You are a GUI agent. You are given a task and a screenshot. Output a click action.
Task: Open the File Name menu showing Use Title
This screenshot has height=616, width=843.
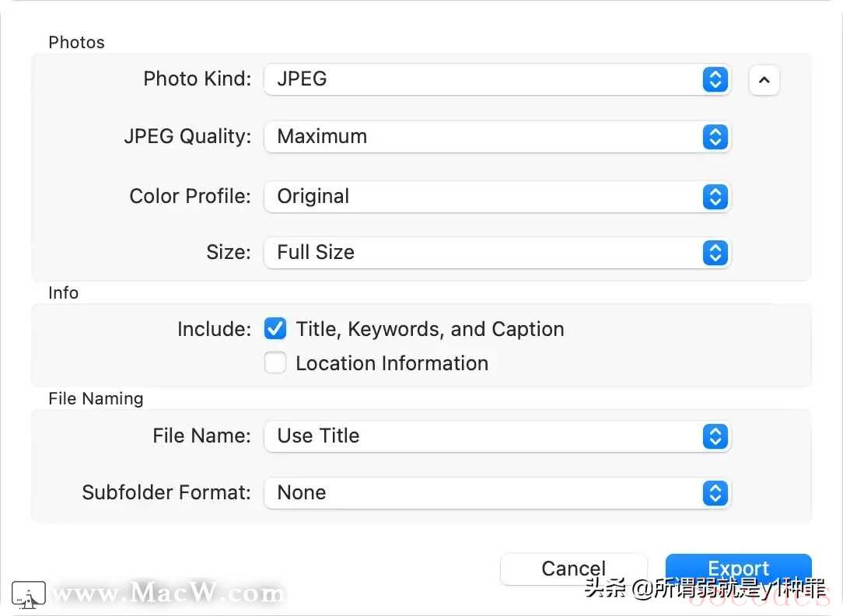pos(482,436)
